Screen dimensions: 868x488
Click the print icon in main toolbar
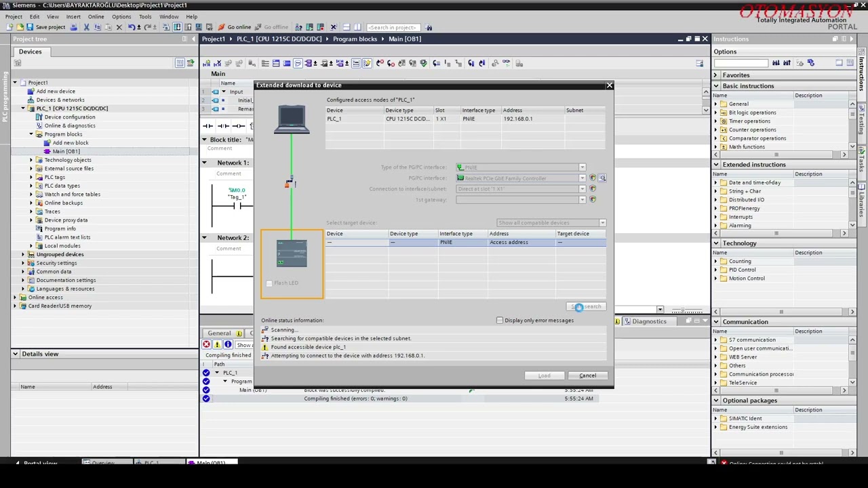[74, 27]
